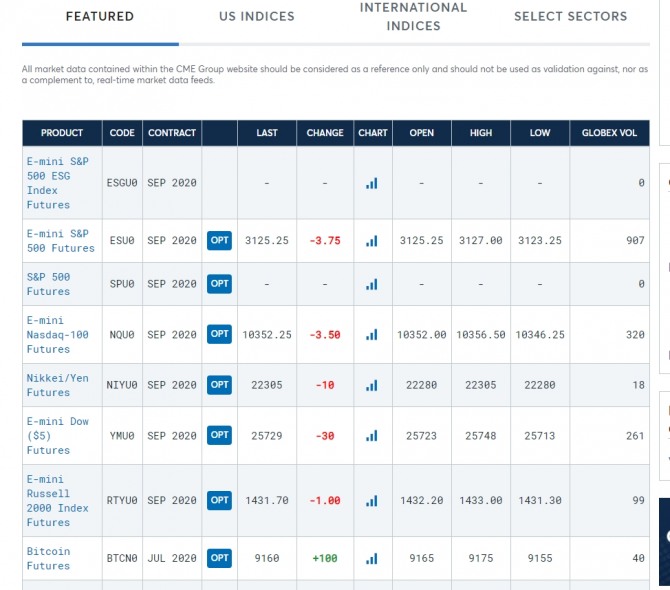Click chart icon in S&P 500 Futures row
This screenshot has height=590, width=670.
[372, 284]
